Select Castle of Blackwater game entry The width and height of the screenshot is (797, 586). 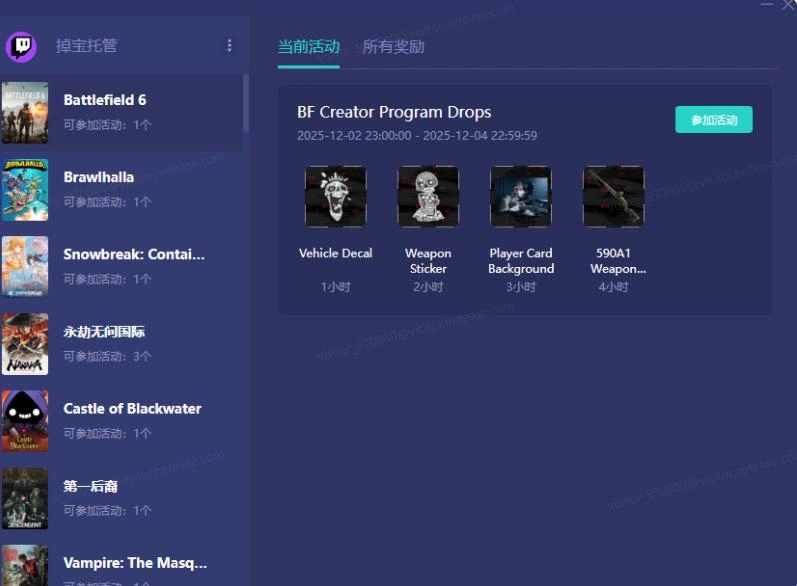click(x=121, y=421)
